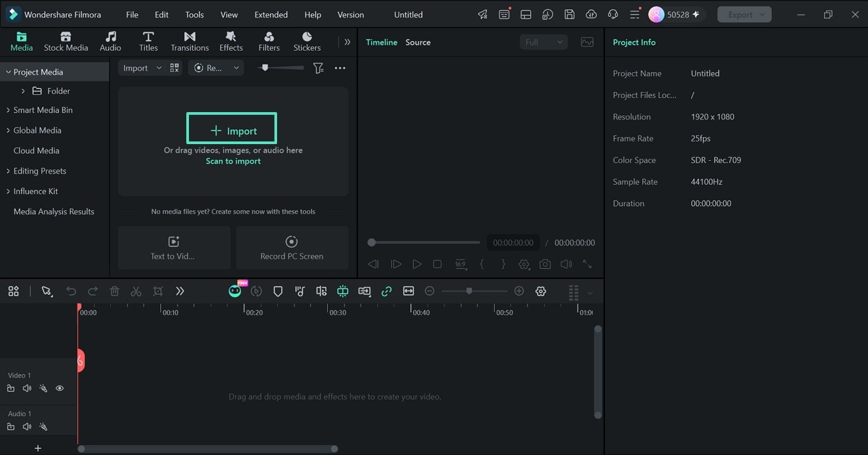Click the stop button in preview
The height and width of the screenshot is (455, 868).
437,264
